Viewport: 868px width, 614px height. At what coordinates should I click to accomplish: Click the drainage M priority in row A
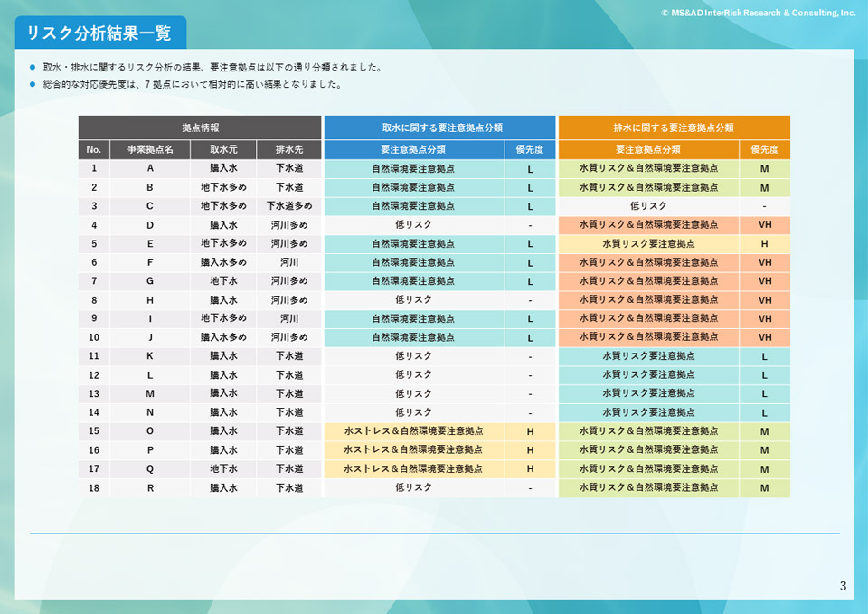[x=765, y=168]
